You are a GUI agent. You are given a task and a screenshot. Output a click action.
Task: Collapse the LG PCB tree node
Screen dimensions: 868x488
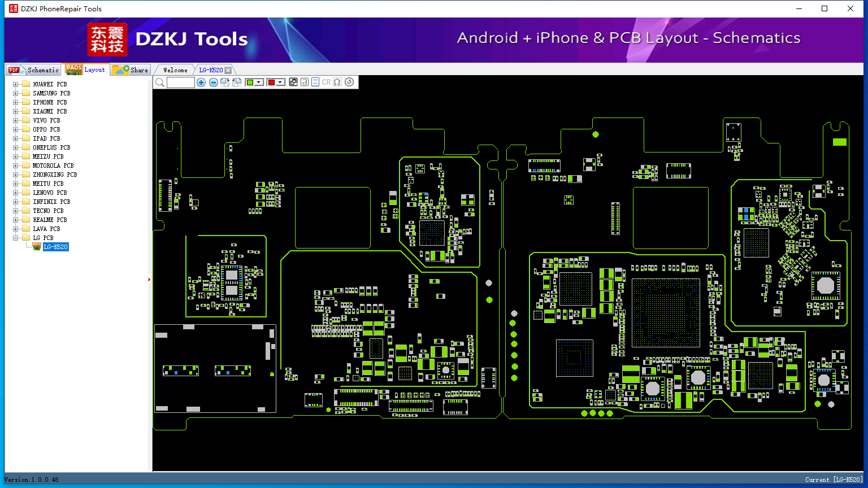tap(16, 238)
